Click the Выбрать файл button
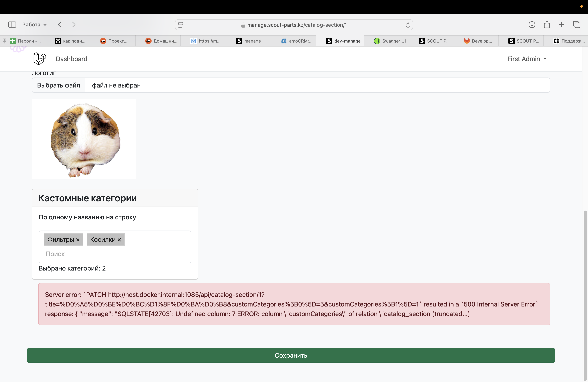The width and height of the screenshot is (588, 382). 59,85
